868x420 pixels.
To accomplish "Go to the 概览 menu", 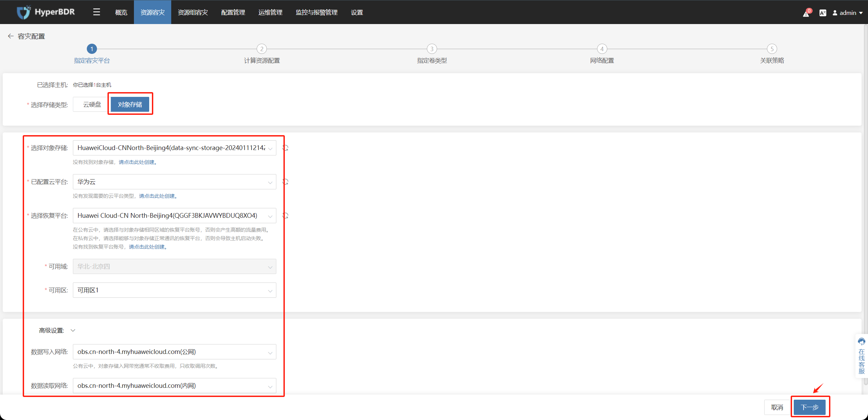I will 121,12.
